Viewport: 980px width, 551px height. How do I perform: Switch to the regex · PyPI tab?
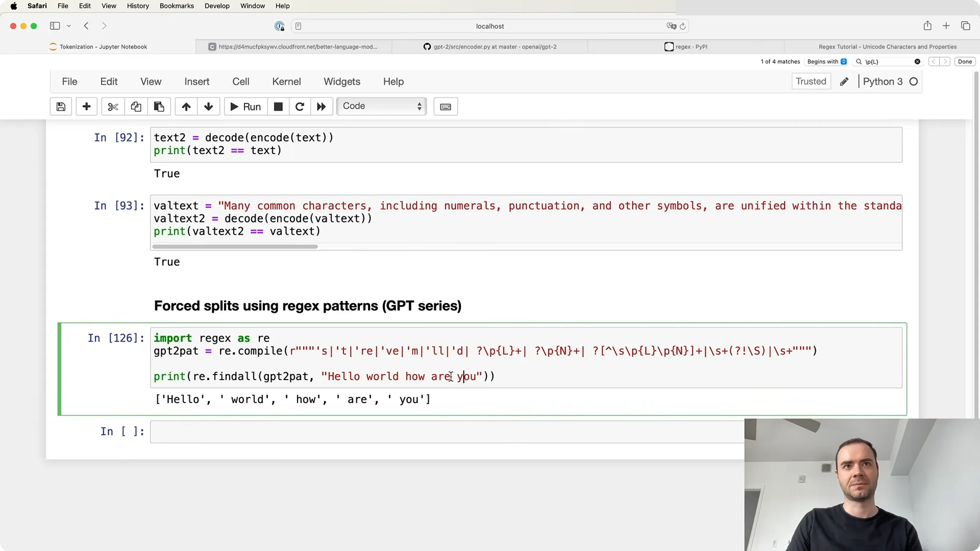point(686,47)
